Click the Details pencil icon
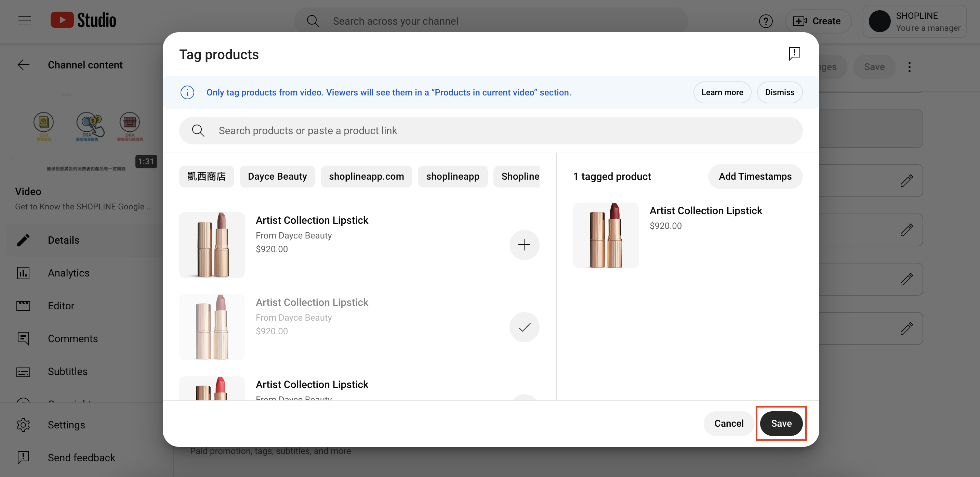Screen dimensions: 980x477 [x=23, y=240]
